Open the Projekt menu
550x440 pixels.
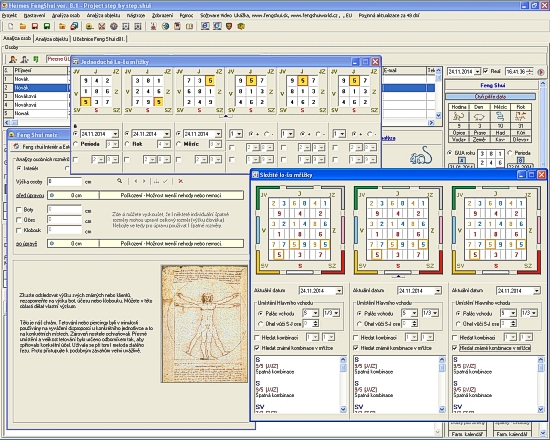[9, 15]
